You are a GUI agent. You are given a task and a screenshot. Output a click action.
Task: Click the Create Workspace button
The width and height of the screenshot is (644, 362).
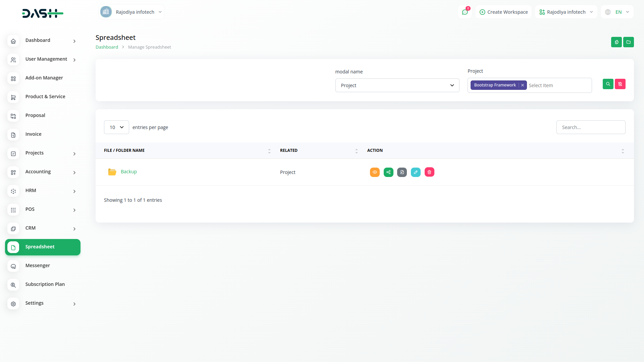click(x=503, y=12)
